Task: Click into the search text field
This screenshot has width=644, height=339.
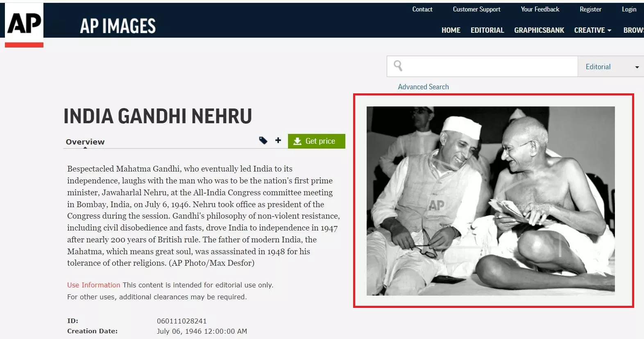Action: click(x=490, y=66)
